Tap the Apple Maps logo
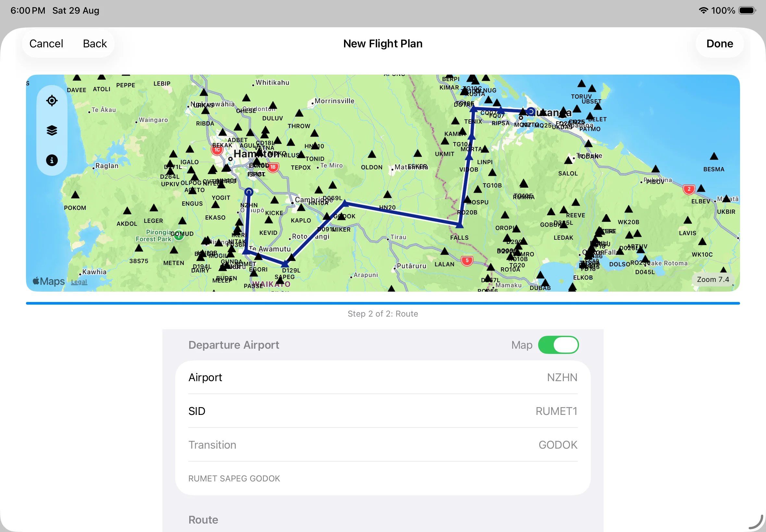Image resolution: width=766 pixels, height=532 pixels. tap(49, 281)
